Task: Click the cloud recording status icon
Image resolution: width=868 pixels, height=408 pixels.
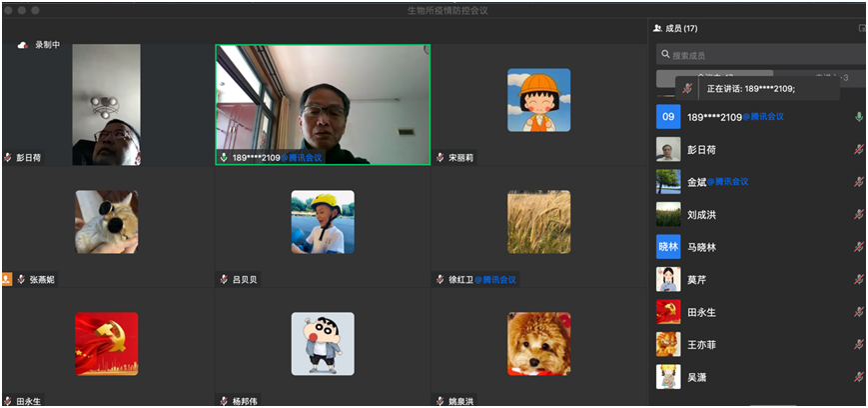Action: (x=23, y=45)
